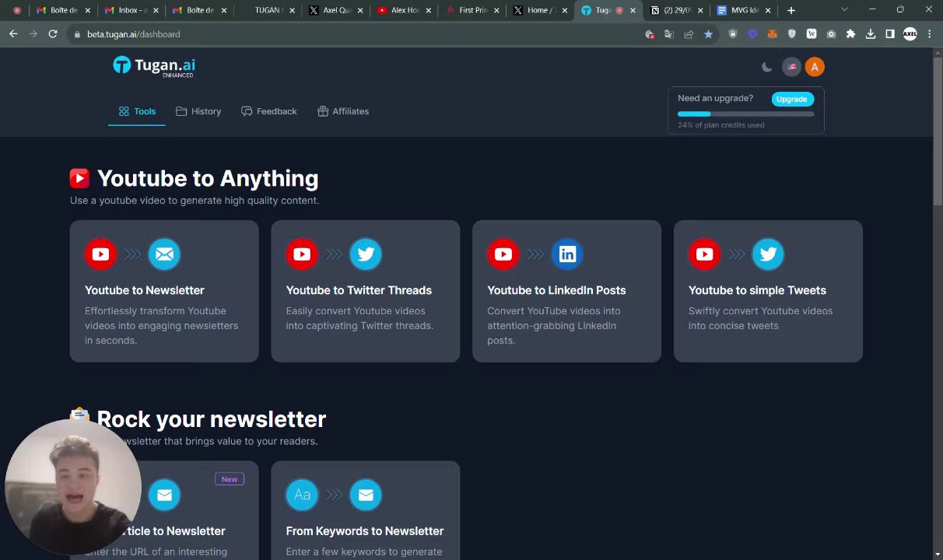Screen dimensions: 943x560
Task: Click LinkedIn icon in Youtube to LinkedIn Posts card
Action: 567,254
